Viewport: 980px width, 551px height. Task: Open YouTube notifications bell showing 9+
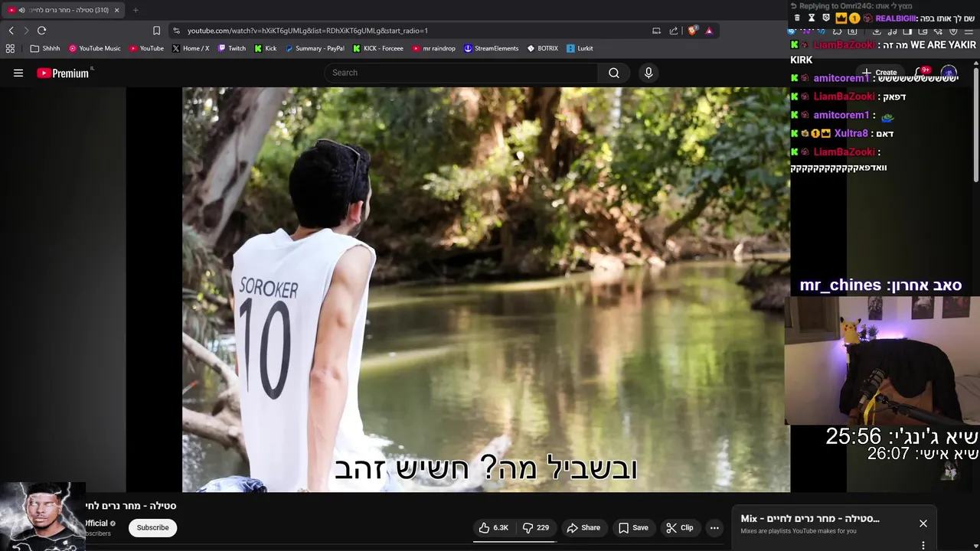coord(923,73)
